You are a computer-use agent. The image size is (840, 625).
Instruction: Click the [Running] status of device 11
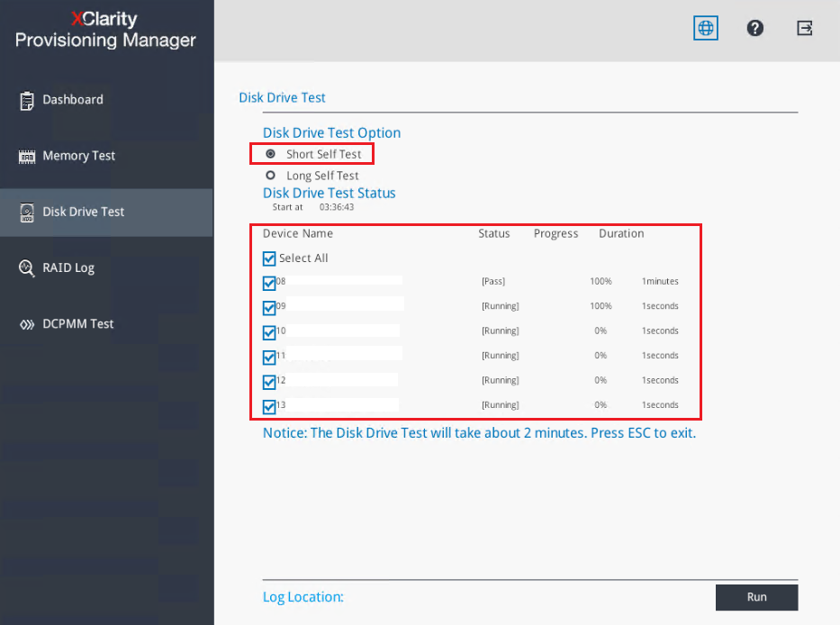(x=501, y=356)
